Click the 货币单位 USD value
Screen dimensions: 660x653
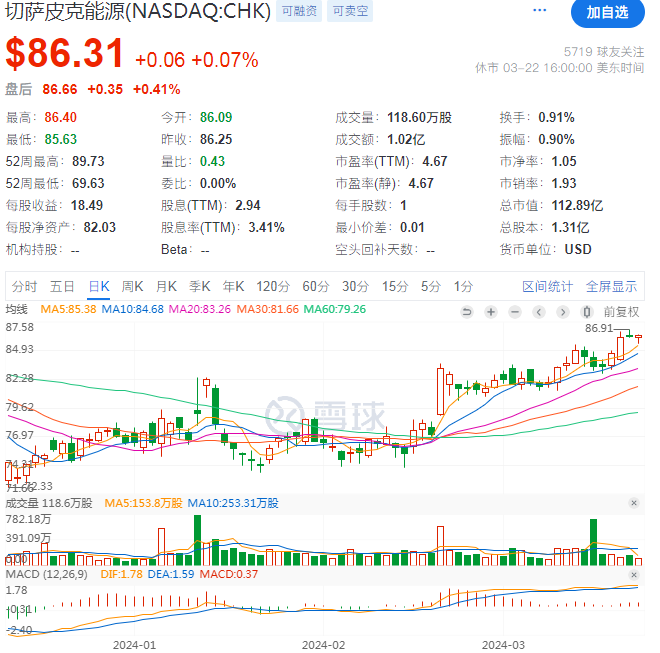[x=578, y=250]
